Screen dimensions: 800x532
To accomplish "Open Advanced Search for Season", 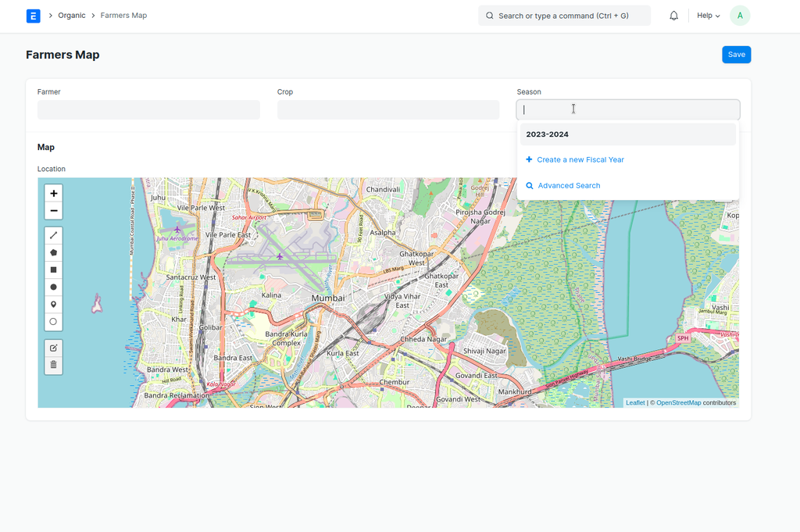I will coord(569,186).
